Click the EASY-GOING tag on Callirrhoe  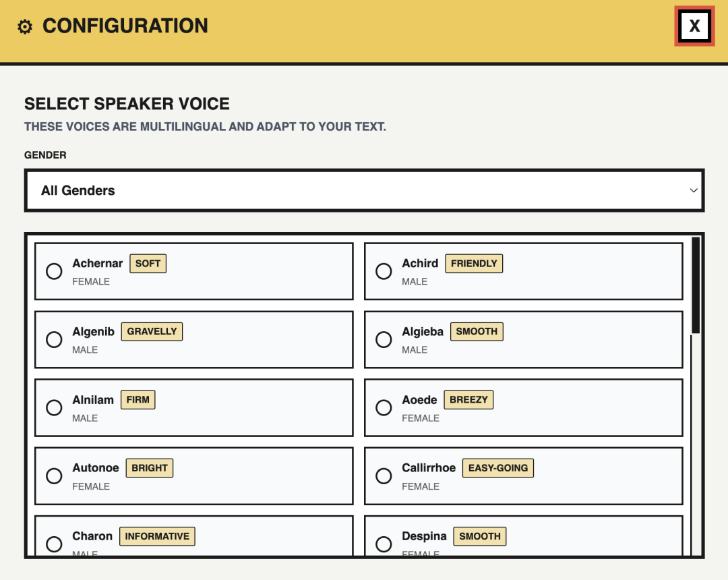coord(498,468)
